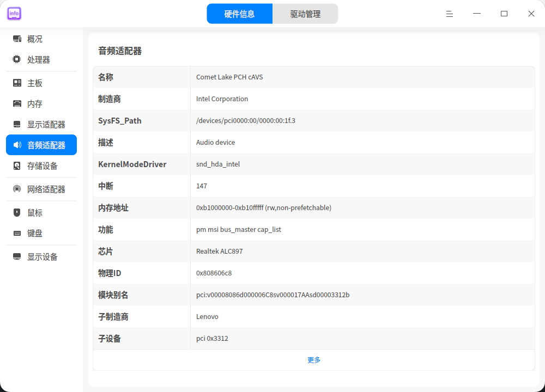Select the Audio device description value
The width and height of the screenshot is (545, 392).
pos(215,142)
